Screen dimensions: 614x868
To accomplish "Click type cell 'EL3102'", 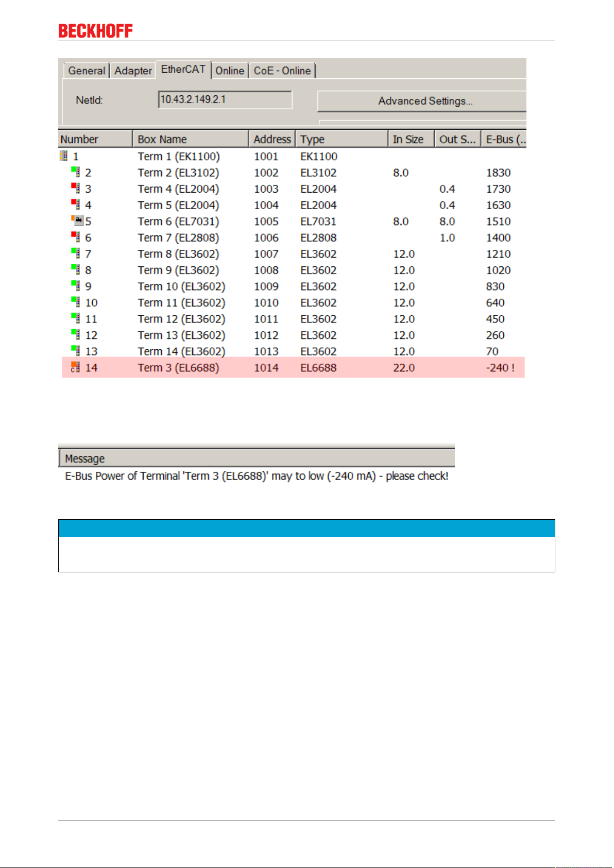I will click(318, 173).
